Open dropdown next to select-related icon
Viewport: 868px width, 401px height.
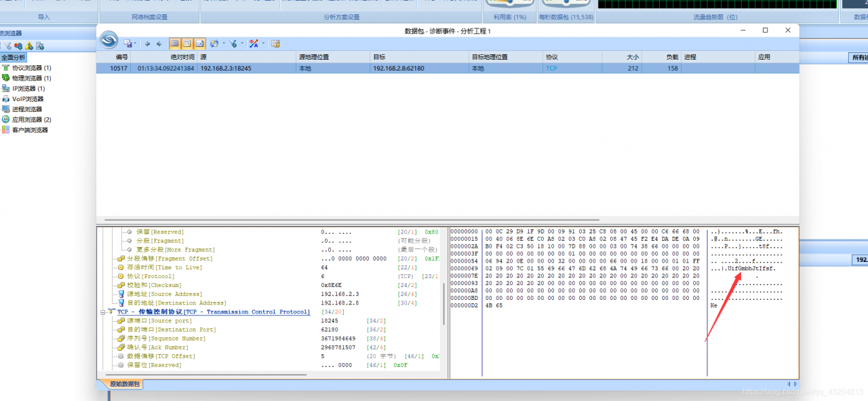[224, 43]
